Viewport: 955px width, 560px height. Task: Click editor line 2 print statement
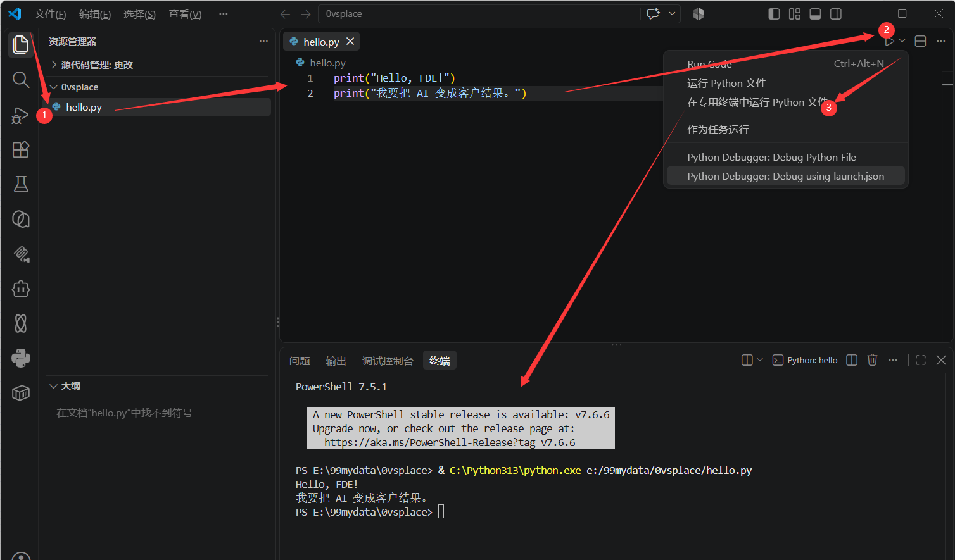(x=430, y=93)
